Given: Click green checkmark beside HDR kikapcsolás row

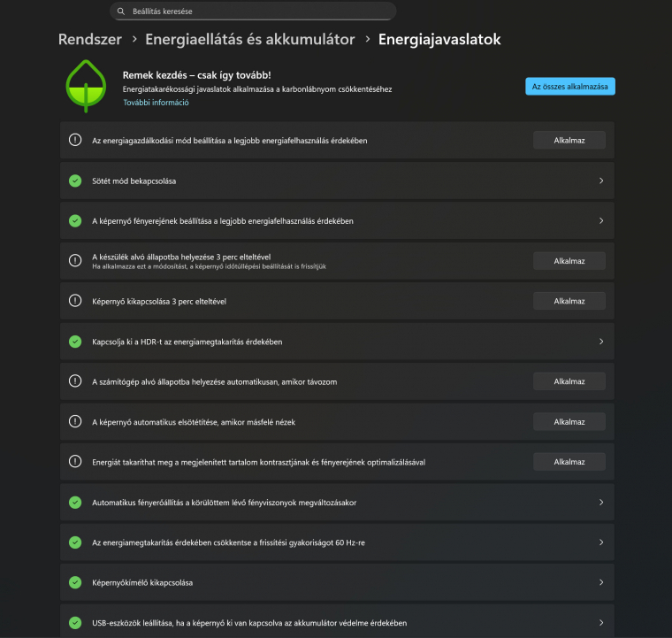Looking at the screenshot, I should point(75,341).
